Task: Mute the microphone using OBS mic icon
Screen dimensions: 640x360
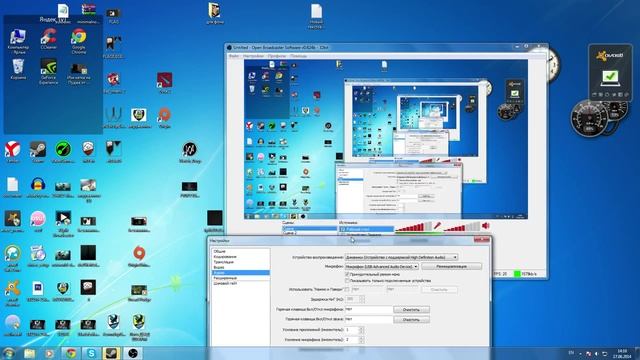Action: 437,226
